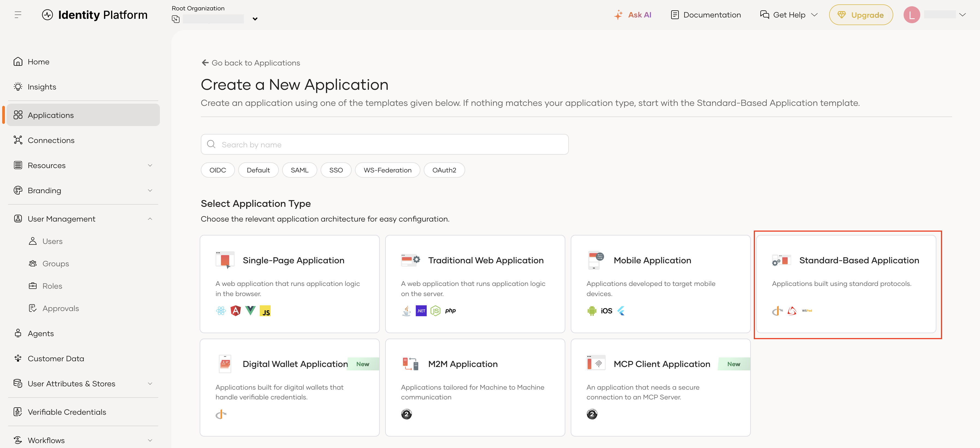980x448 pixels.
Task: Open Verifiable Credentials in the sidebar
Action: tap(83, 412)
